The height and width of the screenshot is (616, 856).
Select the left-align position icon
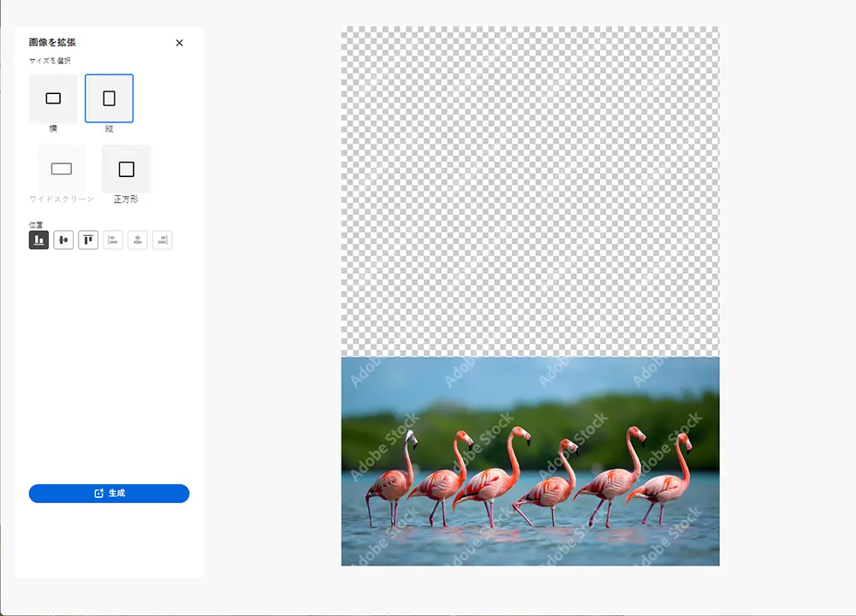113,240
